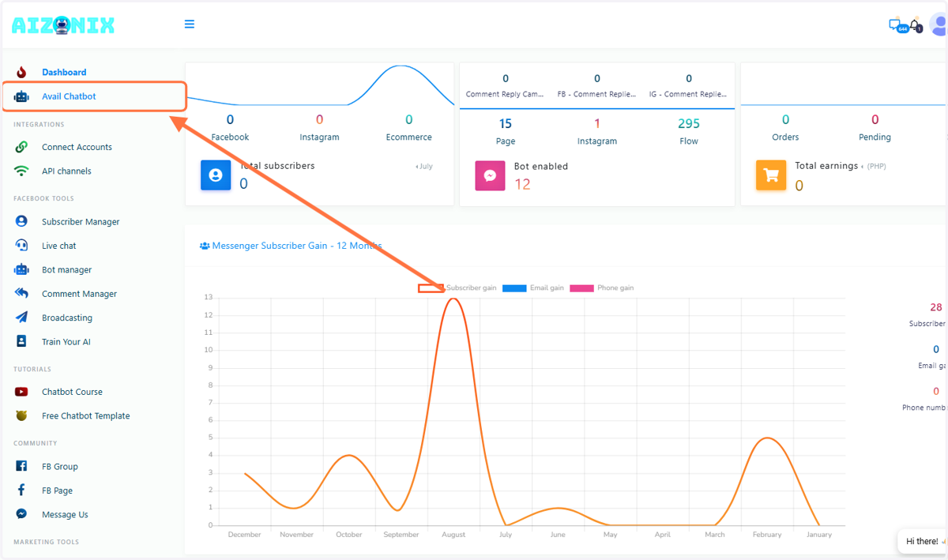Open the Avail Chatbot menu item

pyautogui.click(x=69, y=96)
